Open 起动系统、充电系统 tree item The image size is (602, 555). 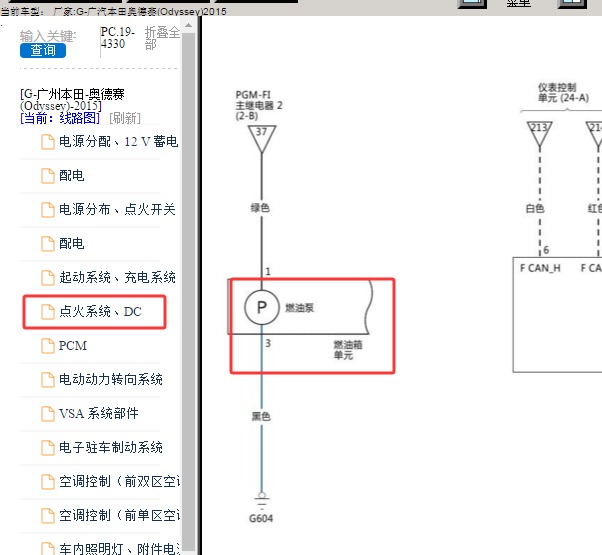117,278
